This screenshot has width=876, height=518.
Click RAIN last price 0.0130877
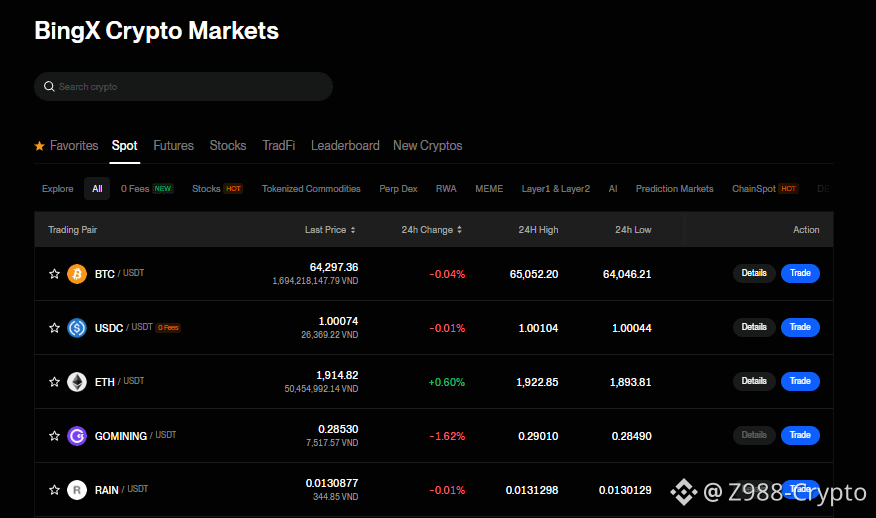pos(332,483)
